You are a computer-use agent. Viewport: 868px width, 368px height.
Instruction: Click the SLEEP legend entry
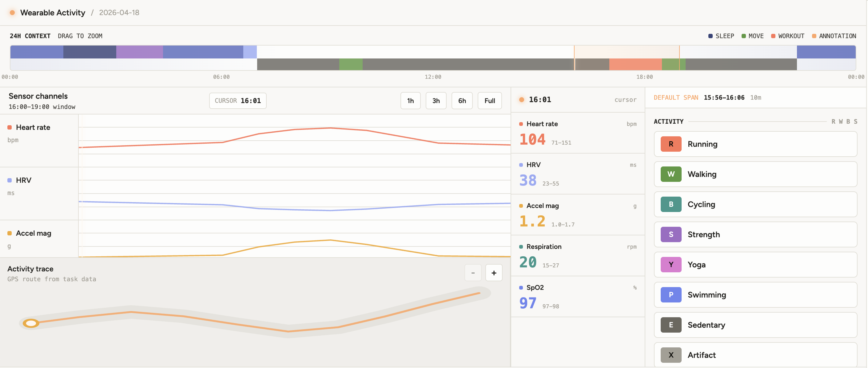[x=721, y=36]
